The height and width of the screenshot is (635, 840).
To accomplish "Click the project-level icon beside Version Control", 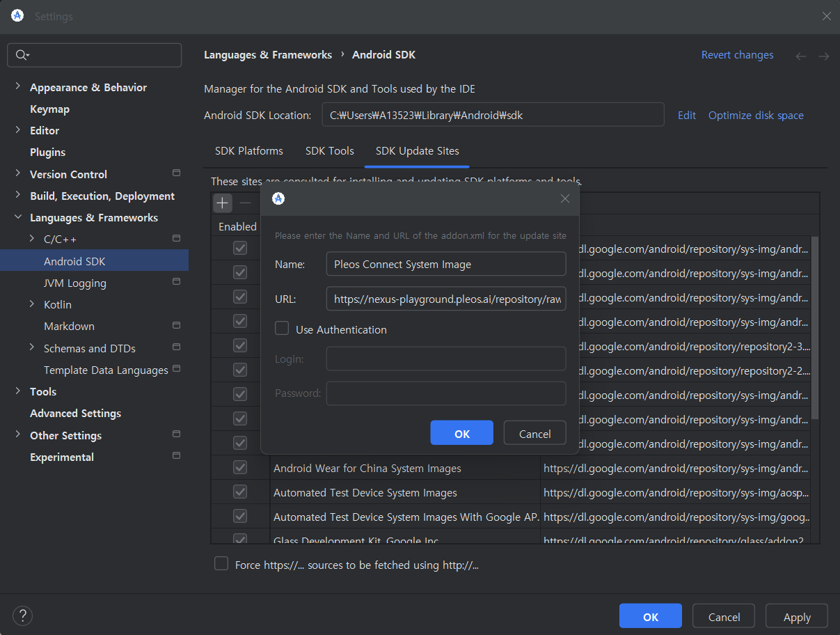I will [x=176, y=173].
